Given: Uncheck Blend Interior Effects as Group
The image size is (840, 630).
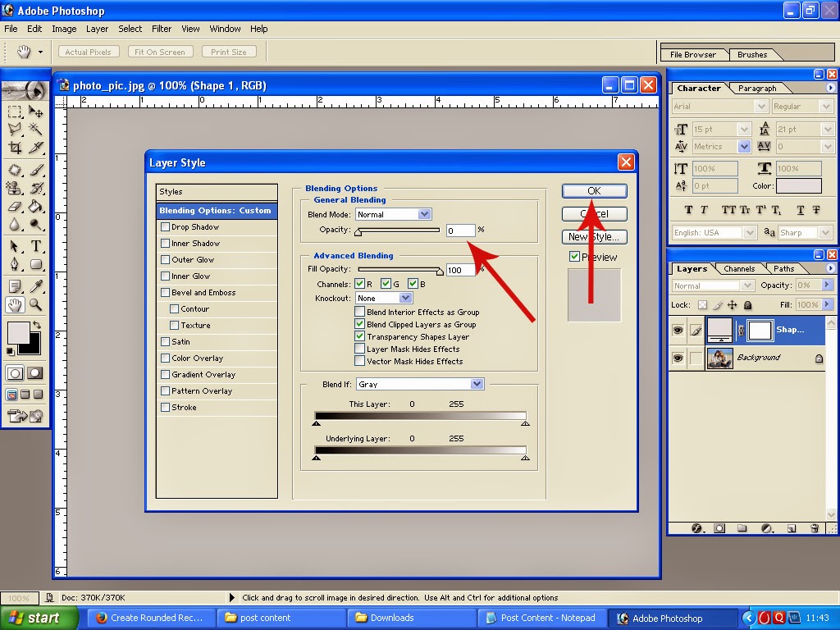Looking at the screenshot, I should pyautogui.click(x=359, y=311).
